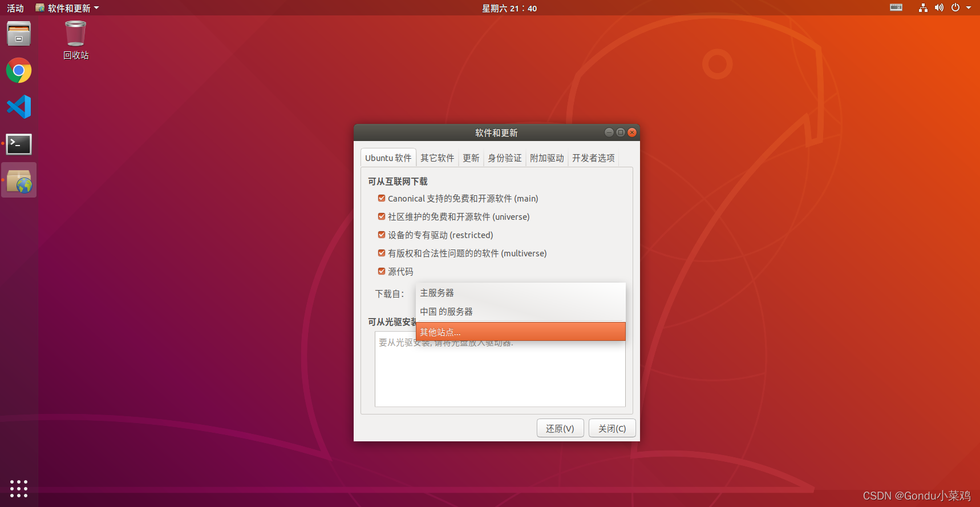The height and width of the screenshot is (507, 980).
Task: Switch to the 附加驱动 tab
Action: pyautogui.click(x=547, y=158)
